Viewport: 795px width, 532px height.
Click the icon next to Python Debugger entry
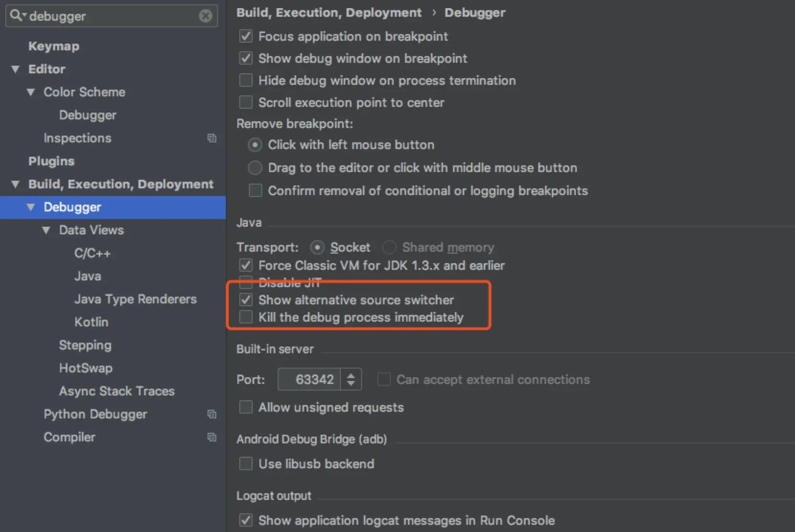point(212,414)
